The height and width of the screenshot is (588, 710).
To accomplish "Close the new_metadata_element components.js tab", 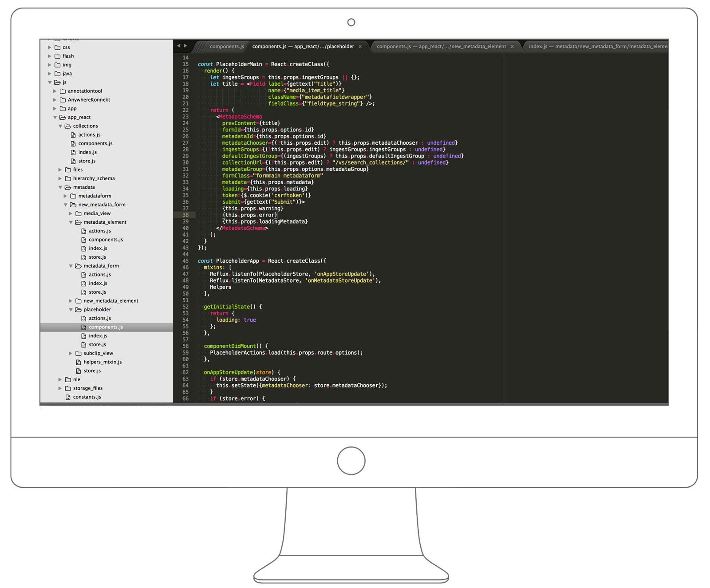I will click(512, 47).
